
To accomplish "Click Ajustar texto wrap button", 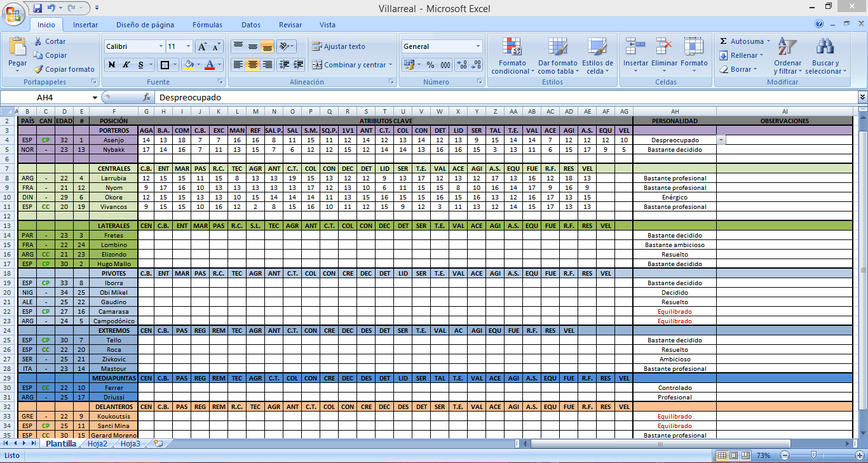I will [339, 46].
